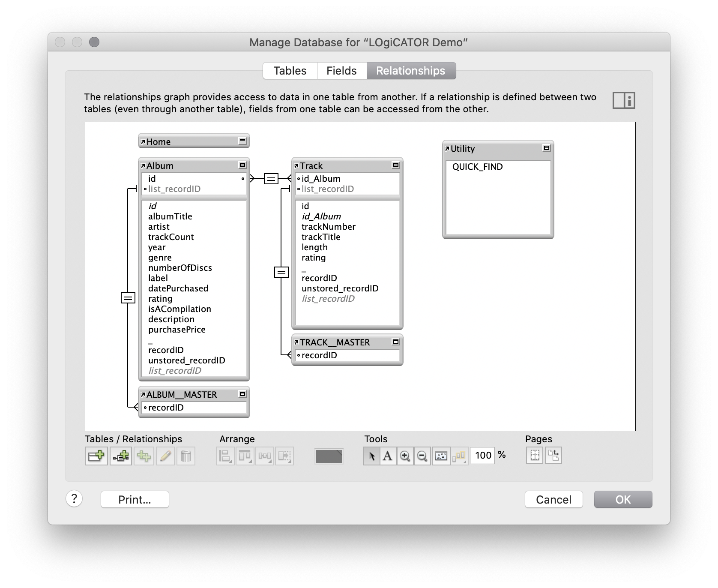This screenshot has width=718, height=588.
Task: Pick a note color using the gray color swatch
Action: [329, 456]
